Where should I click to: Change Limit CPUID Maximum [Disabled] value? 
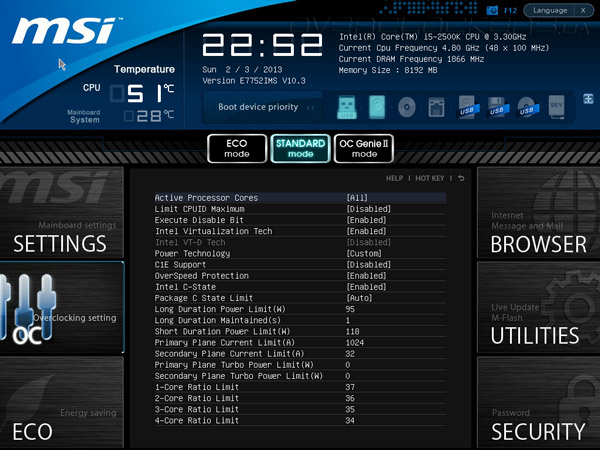pyautogui.click(x=368, y=209)
